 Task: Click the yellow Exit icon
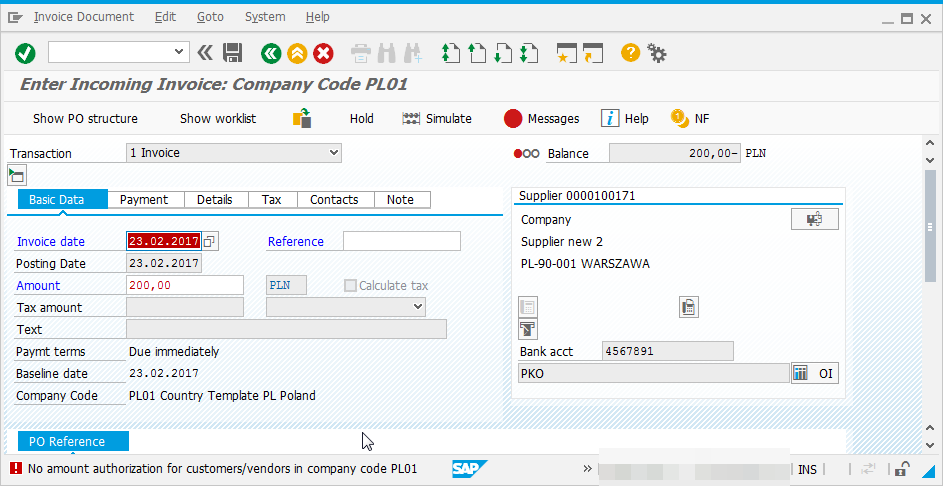297,54
